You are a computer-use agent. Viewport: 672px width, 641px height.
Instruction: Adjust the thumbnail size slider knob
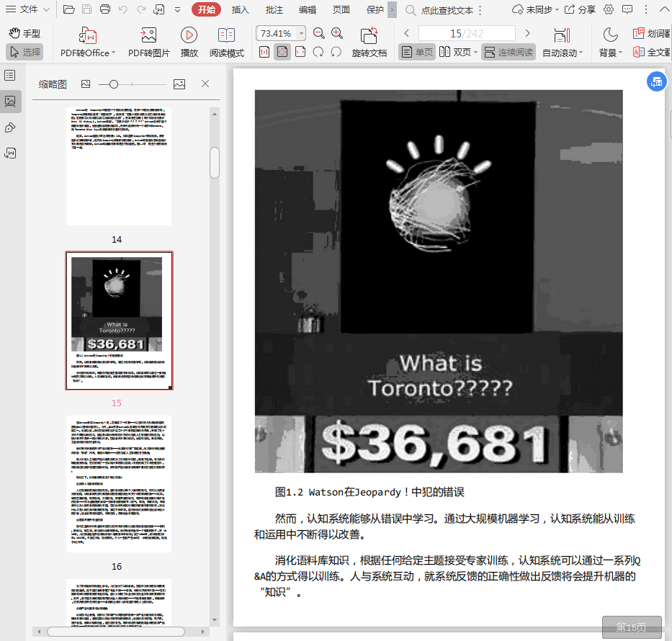[x=114, y=84]
